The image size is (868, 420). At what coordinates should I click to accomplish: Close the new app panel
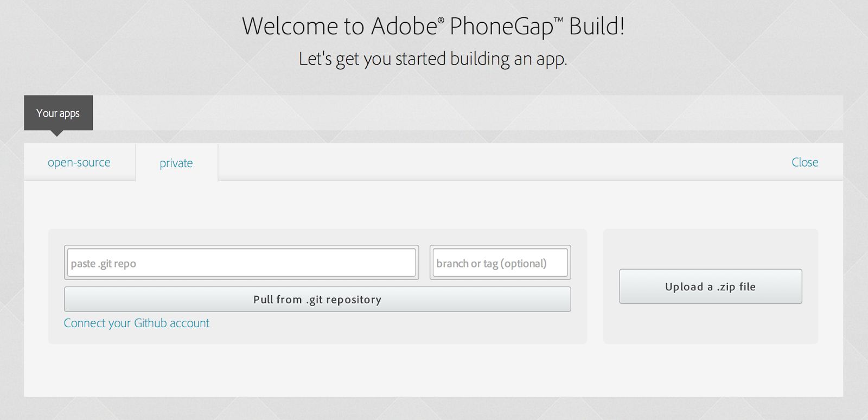coord(805,162)
